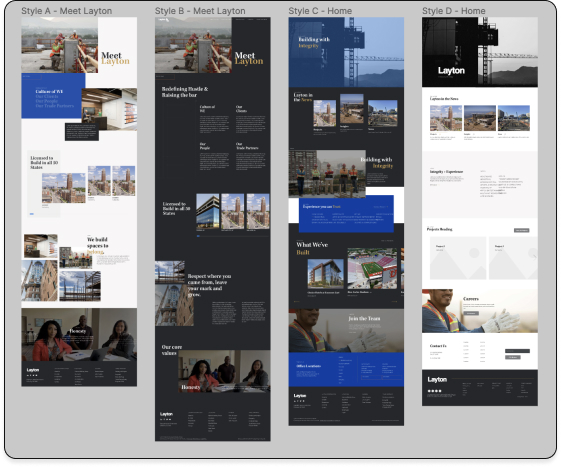Image resolution: width=561 pixels, height=467 pixels.
Task: Click the 'Honesty' meeting photo in Style A
Action: point(79,335)
